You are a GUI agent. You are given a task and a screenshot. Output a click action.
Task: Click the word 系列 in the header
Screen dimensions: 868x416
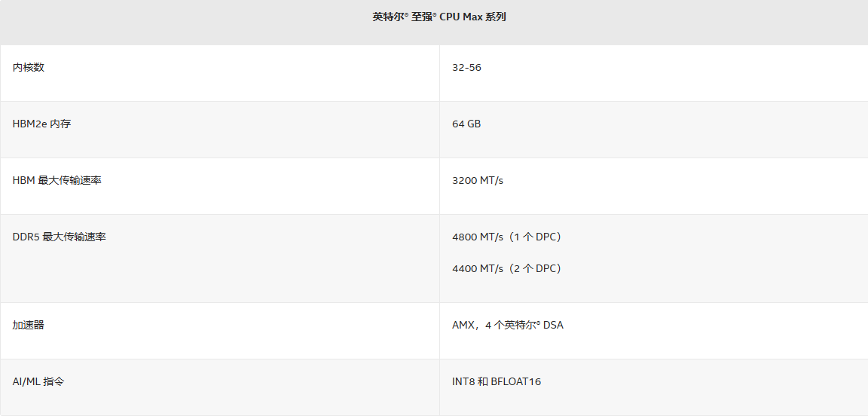(496, 17)
